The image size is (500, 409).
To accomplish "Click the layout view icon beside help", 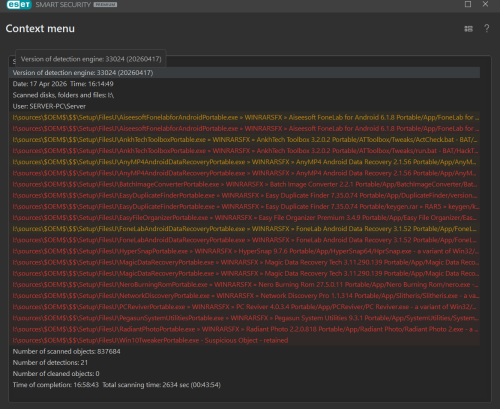I will (469, 29).
